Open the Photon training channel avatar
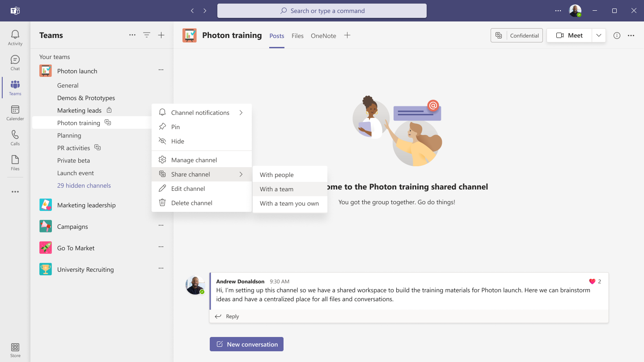The image size is (644, 362). pyautogui.click(x=190, y=35)
